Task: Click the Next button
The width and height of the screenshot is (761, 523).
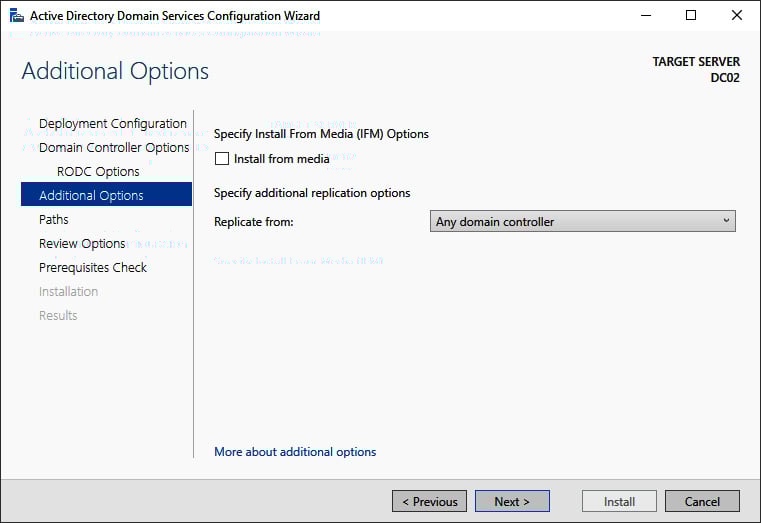Action: coord(512,501)
